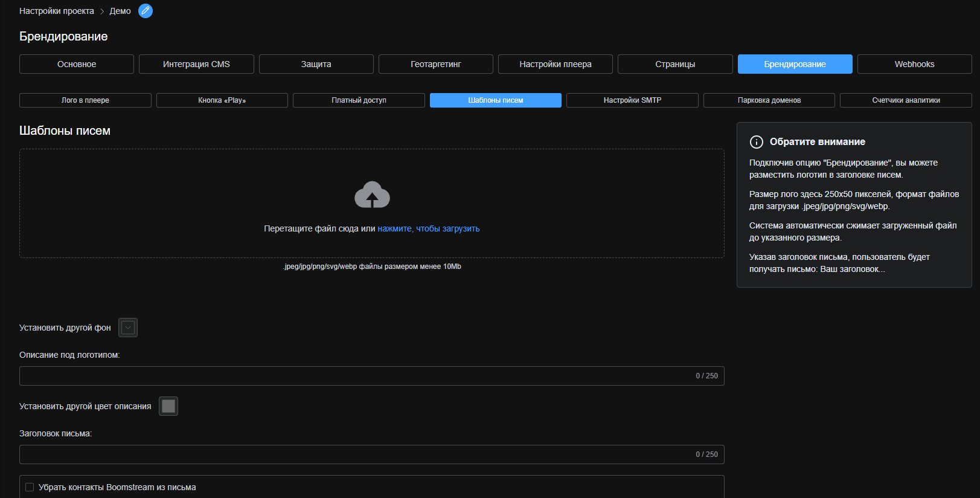Click the Демо breadcrumb item

pyautogui.click(x=120, y=11)
